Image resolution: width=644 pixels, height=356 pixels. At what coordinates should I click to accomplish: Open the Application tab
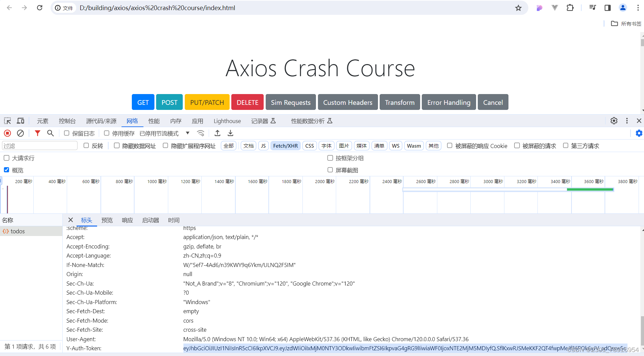pyautogui.click(x=198, y=121)
